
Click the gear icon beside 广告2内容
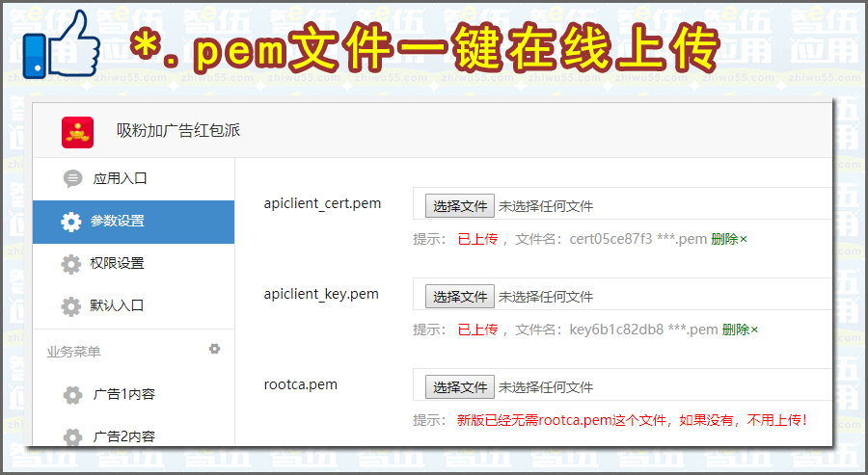click(x=72, y=436)
